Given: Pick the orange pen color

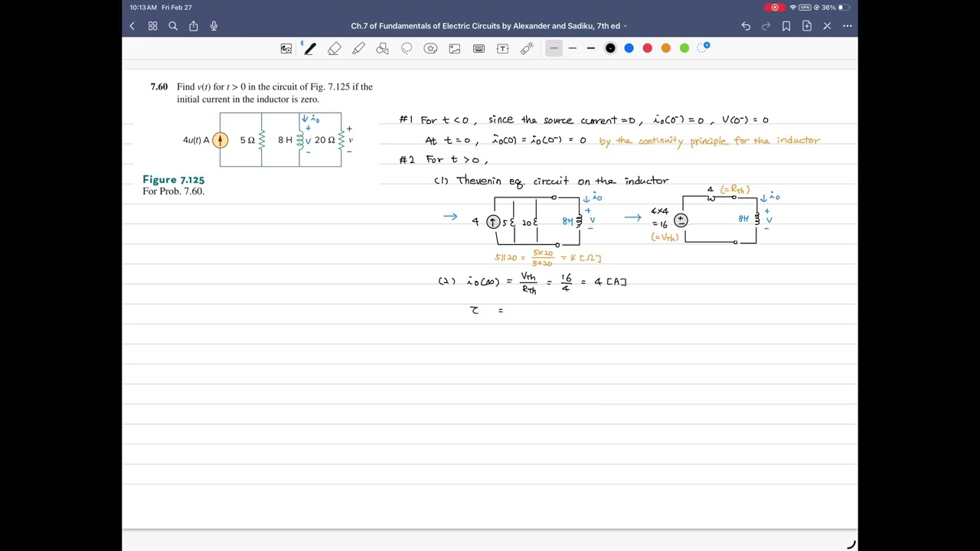Looking at the screenshot, I should click(x=666, y=48).
